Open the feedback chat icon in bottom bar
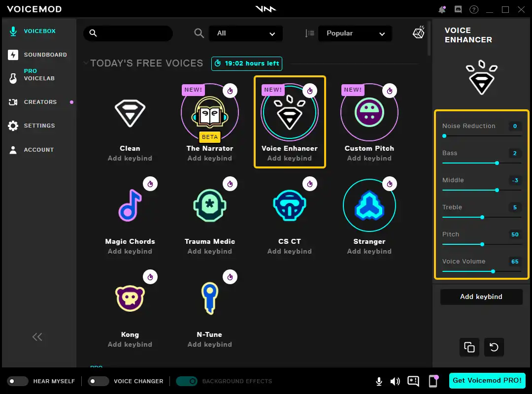The width and height of the screenshot is (532, 394). (x=413, y=381)
